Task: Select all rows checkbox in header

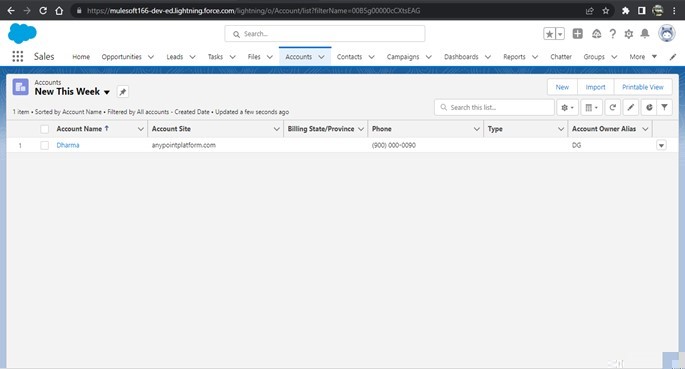Action: pos(44,129)
